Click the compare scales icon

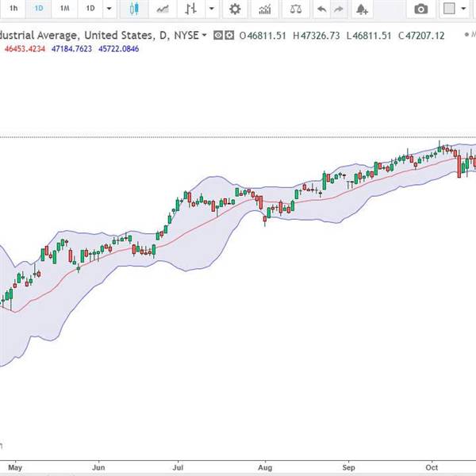[x=296, y=9]
